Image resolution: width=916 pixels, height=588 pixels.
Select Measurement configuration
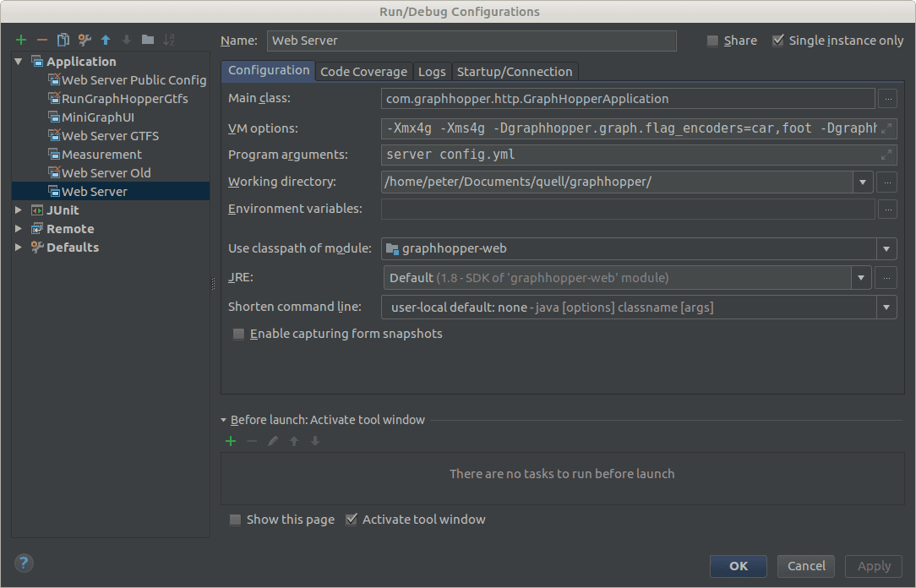pyautogui.click(x=95, y=155)
